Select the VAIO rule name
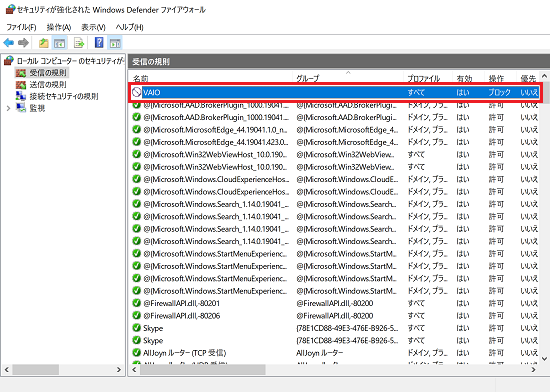Screen dimensions: 550x392 pos(152,93)
